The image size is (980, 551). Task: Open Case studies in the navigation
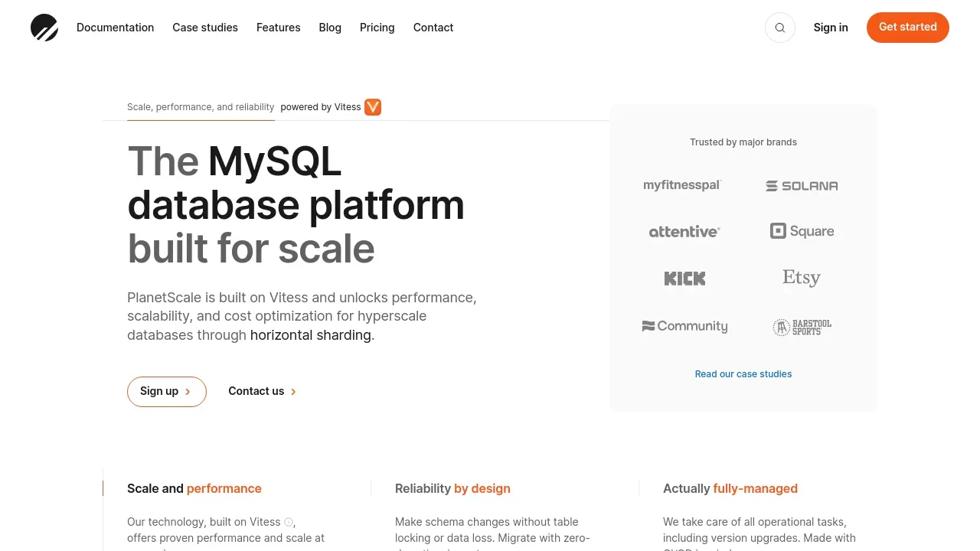(205, 28)
